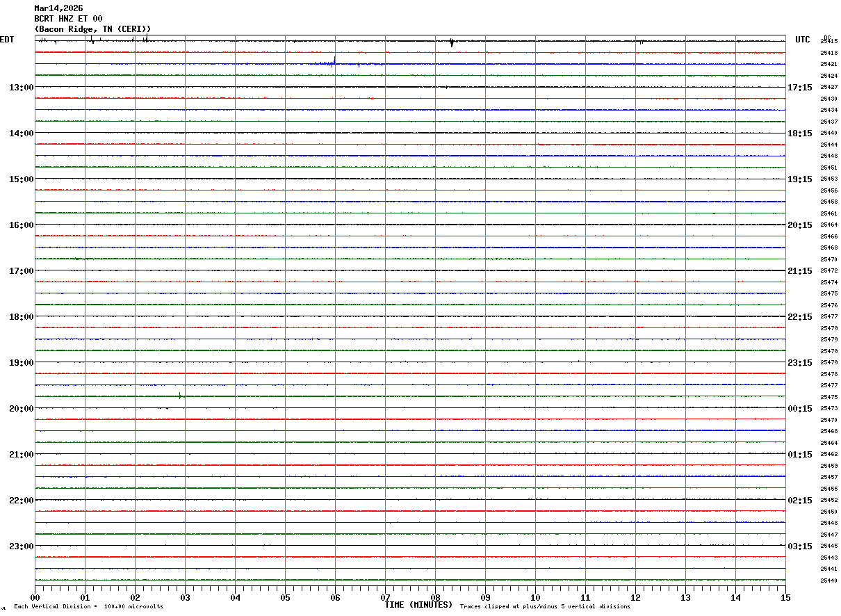The width and height of the screenshot is (841, 616).
Task: Click the 19:00 EDT time label
Action: [x=21, y=363]
